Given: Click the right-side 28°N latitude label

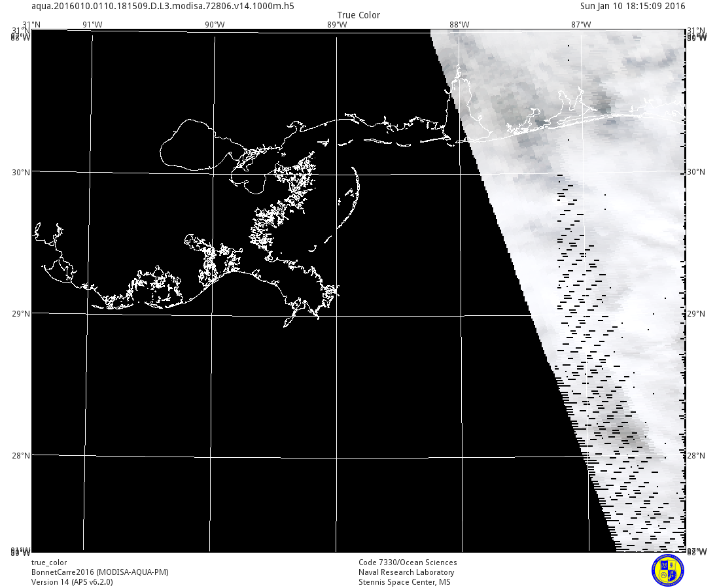Looking at the screenshot, I should pos(696,455).
